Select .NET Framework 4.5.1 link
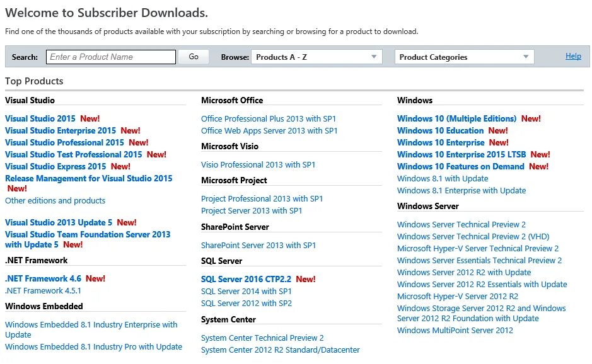 click(43, 291)
